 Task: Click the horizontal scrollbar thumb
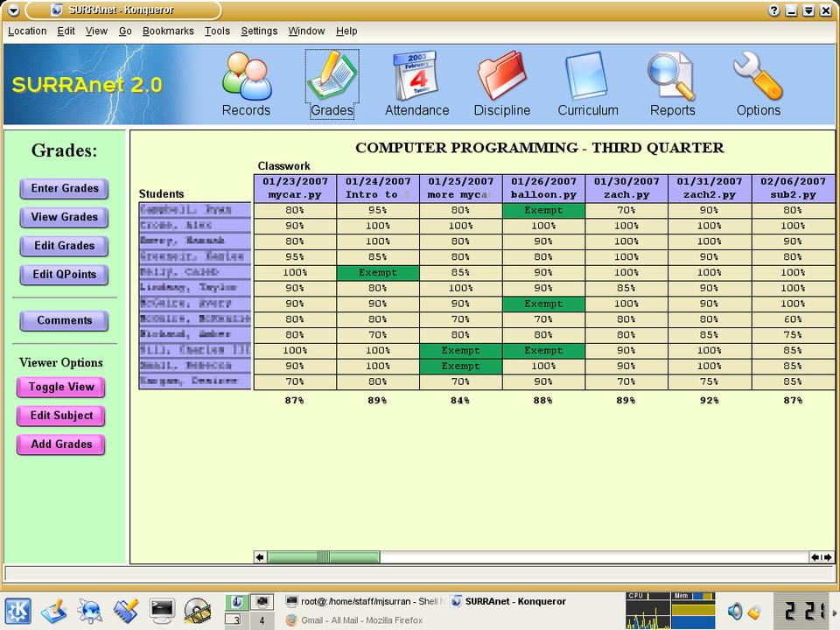click(x=323, y=556)
